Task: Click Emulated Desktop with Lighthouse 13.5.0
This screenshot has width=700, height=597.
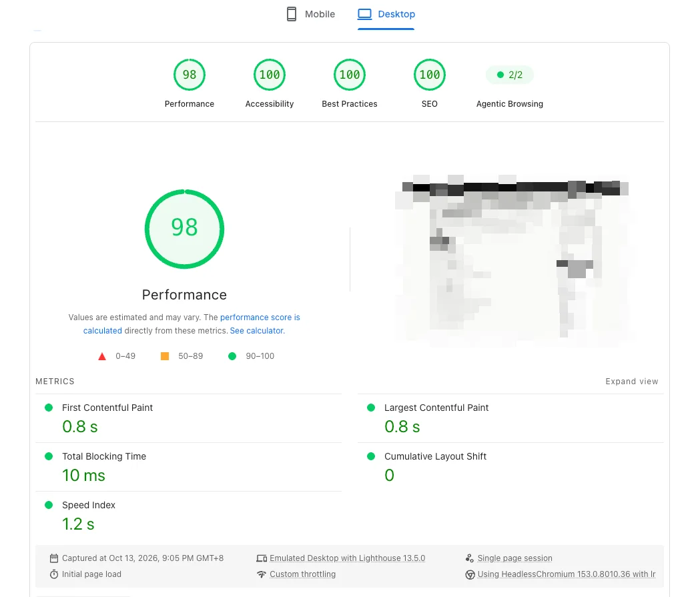Action: coord(347,558)
